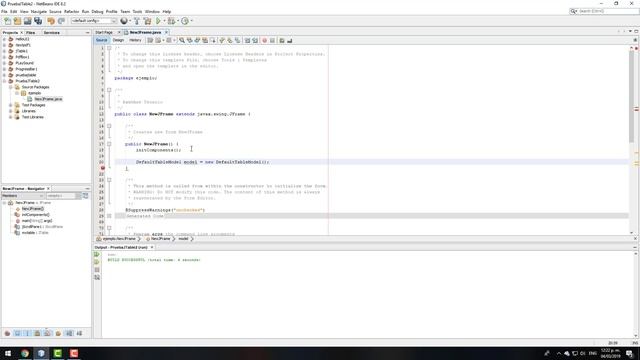Open the Members dropdown in Navigator
This screenshot has height=360, width=640.
22,196
